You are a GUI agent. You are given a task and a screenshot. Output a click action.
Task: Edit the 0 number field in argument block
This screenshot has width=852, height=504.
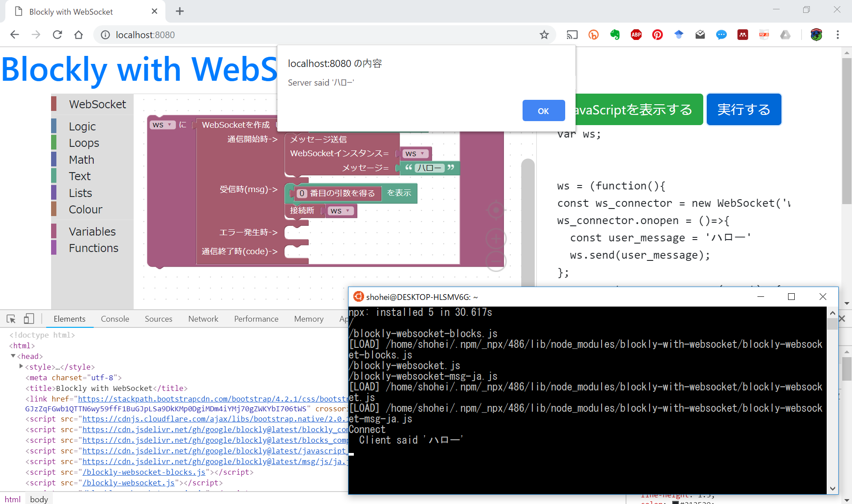click(302, 193)
